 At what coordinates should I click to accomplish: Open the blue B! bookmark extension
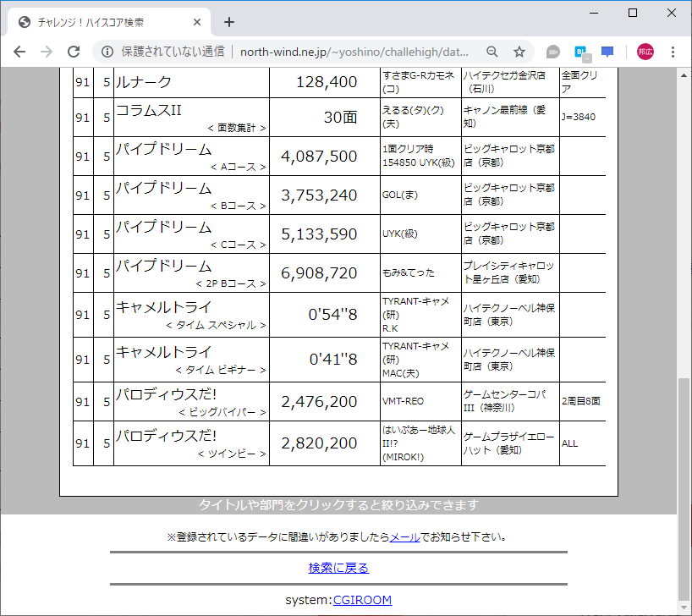(583, 52)
